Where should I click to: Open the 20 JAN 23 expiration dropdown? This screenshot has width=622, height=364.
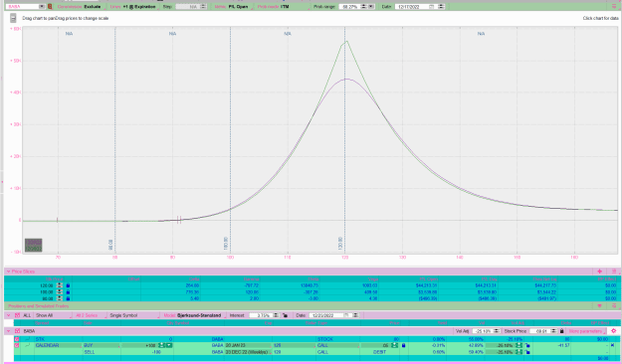(249, 346)
